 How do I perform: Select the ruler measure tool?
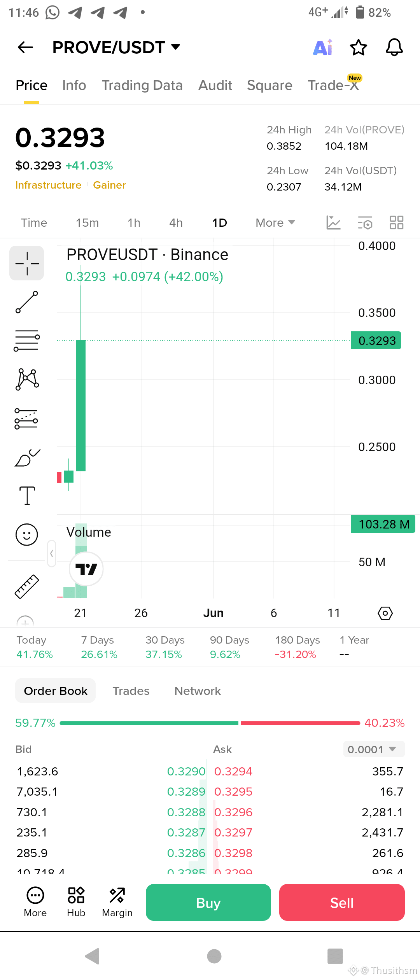pyautogui.click(x=27, y=586)
